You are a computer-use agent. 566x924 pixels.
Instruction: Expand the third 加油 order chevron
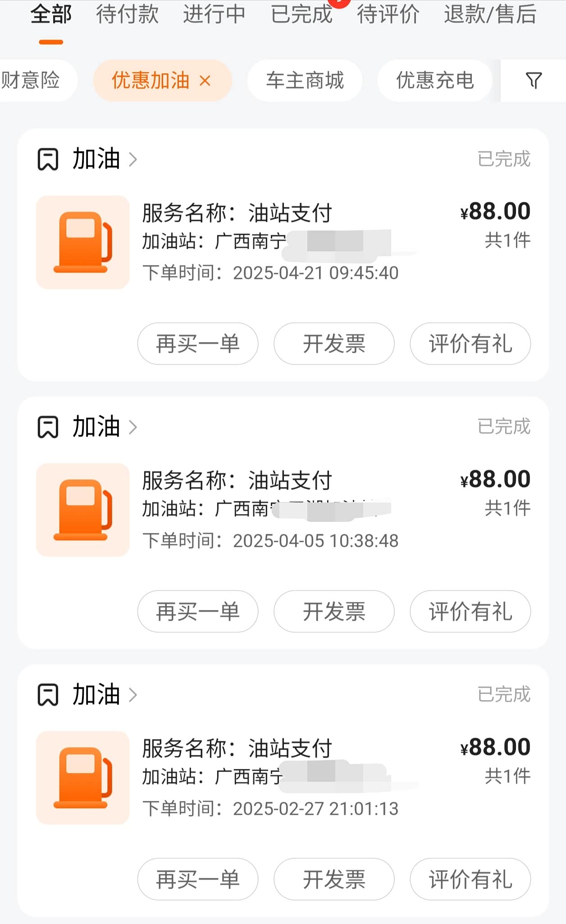133,695
